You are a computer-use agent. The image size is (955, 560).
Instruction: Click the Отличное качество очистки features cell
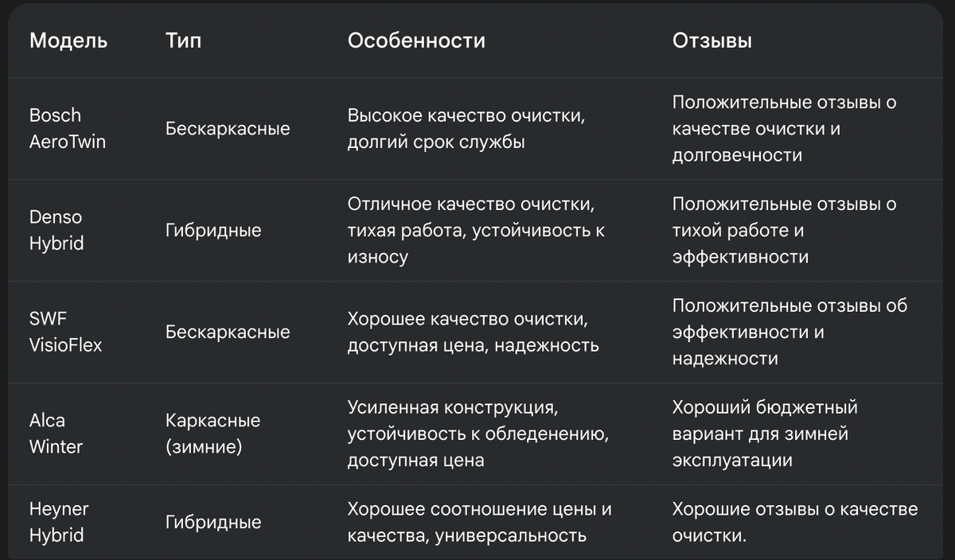pyautogui.click(x=476, y=231)
